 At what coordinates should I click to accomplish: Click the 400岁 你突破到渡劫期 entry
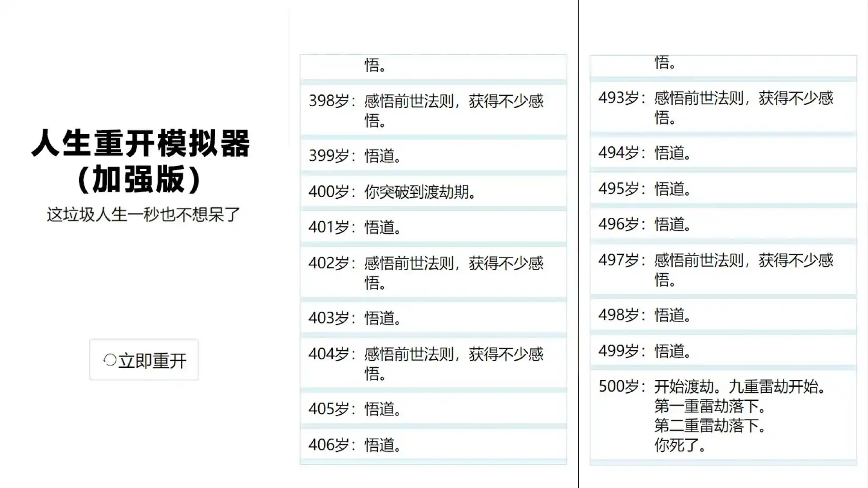point(433,192)
